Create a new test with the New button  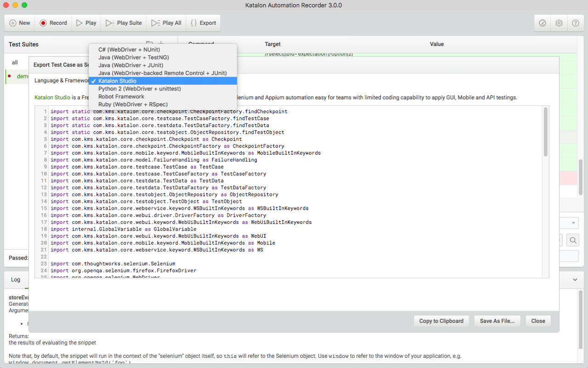tap(20, 23)
